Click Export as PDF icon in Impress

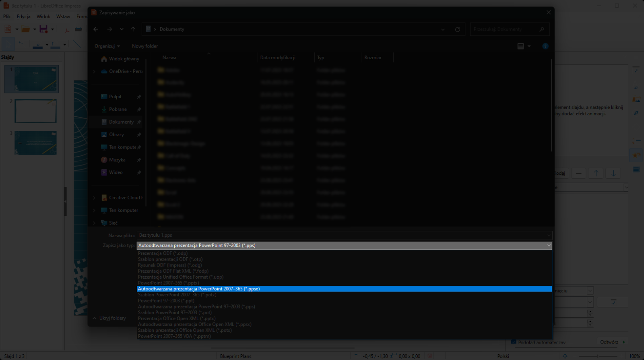click(x=67, y=29)
